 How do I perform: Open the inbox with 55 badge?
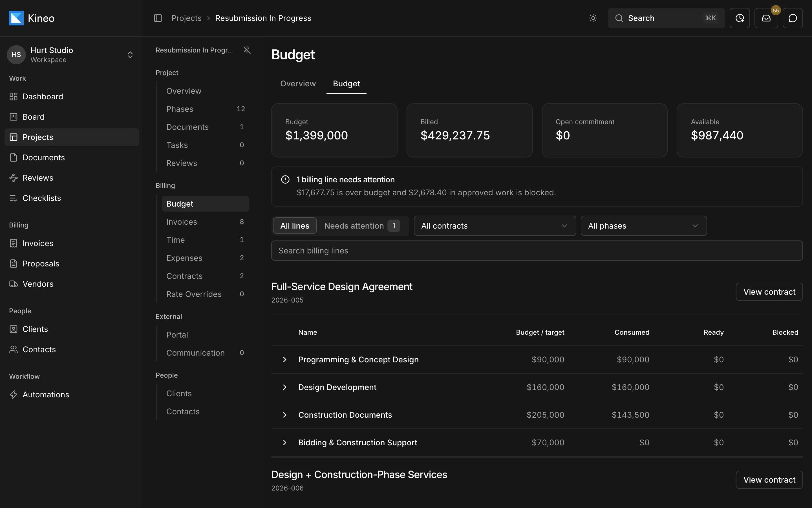[766, 18]
